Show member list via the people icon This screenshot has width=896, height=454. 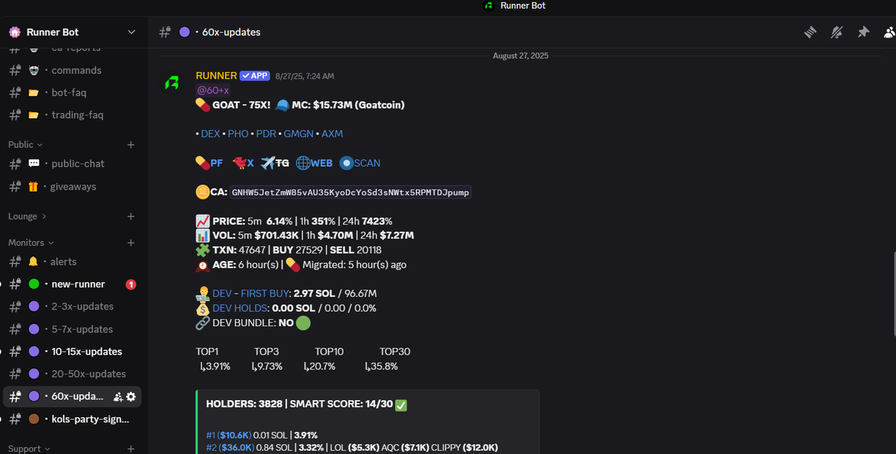point(888,32)
